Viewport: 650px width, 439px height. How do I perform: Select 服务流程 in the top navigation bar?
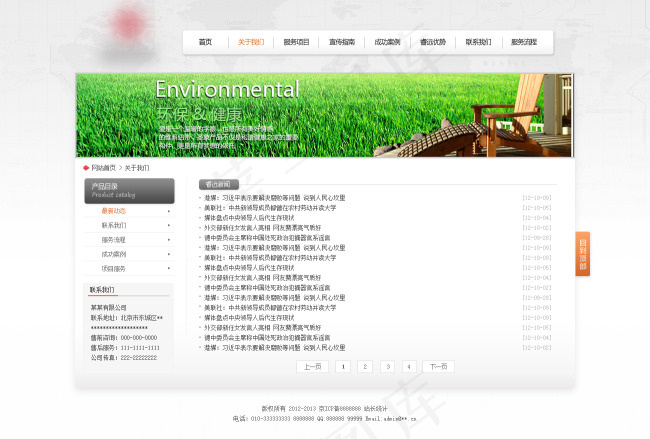[524, 42]
